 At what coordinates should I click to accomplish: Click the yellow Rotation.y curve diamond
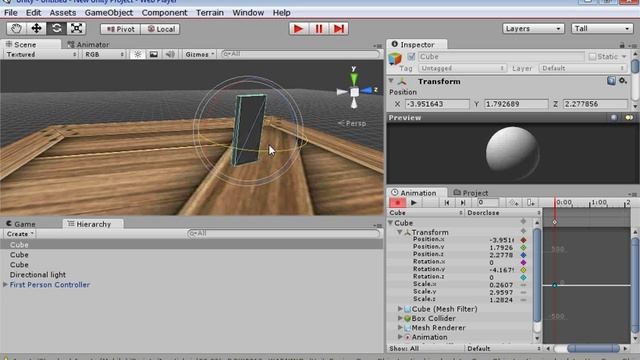pos(523,270)
